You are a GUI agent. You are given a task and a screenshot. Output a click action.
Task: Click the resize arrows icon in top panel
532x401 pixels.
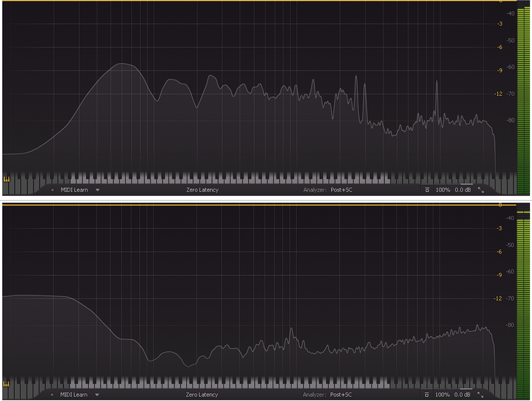click(x=481, y=190)
